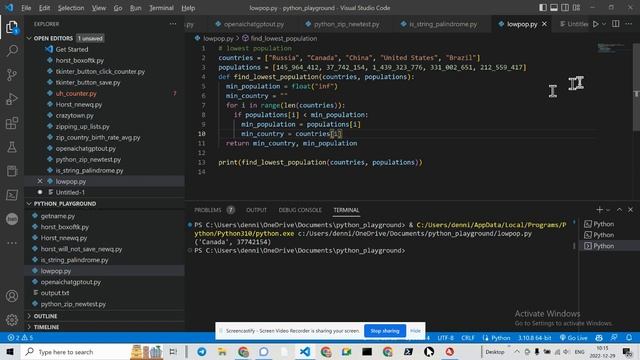Expand the Timeline section
The height and width of the screenshot is (360, 640).
pyautogui.click(x=46, y=327)
